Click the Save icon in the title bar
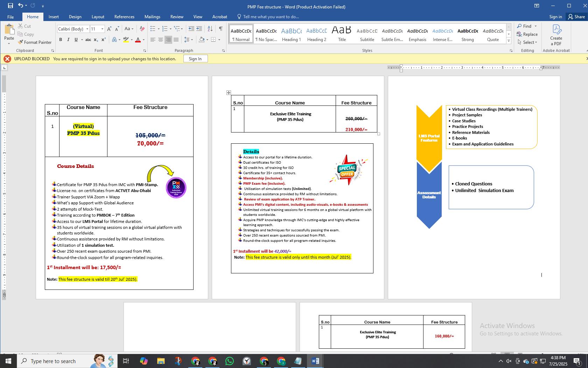The width and height of the screenshot is (588, 368). (10, 6)
